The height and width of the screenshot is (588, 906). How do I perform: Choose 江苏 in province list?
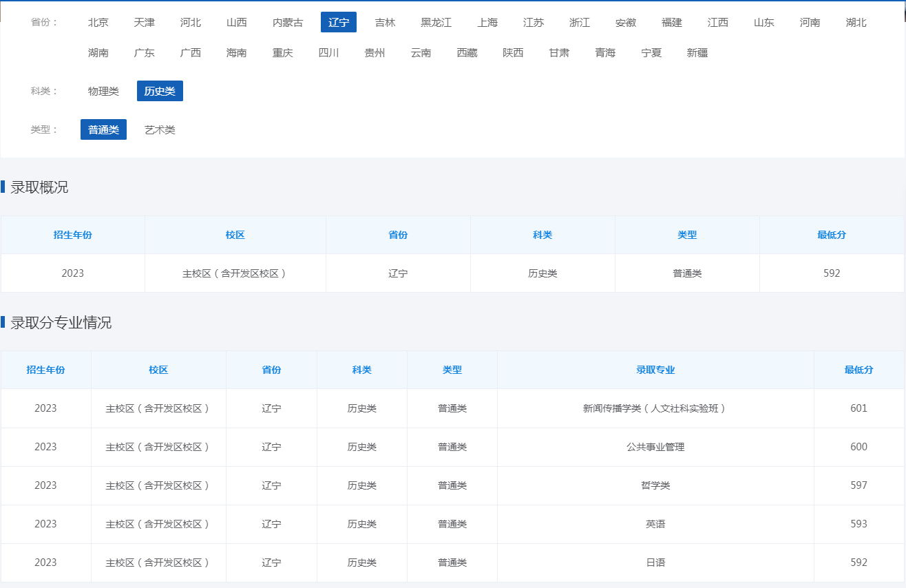[534, 23]
